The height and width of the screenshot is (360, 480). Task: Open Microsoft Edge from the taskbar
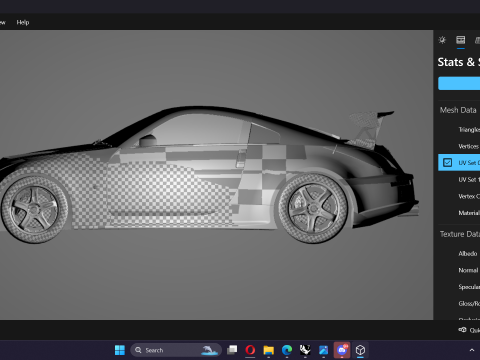287,350
